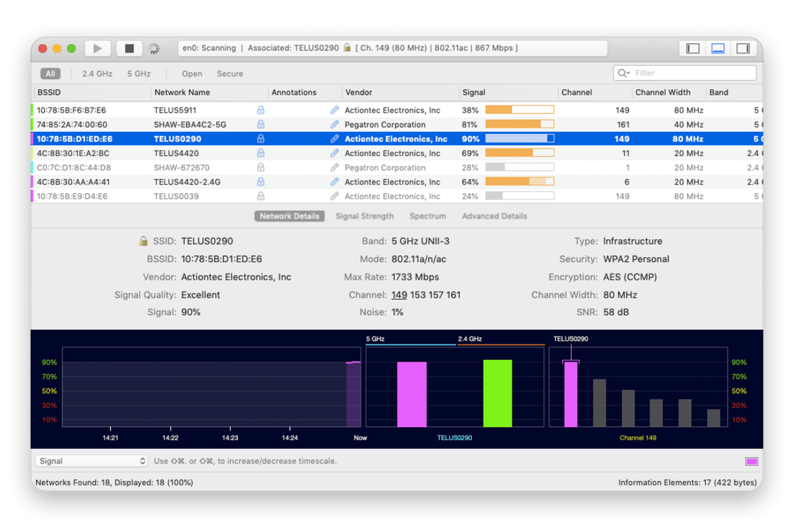Click the magenta color swatch at bottom right

(x=751, y=461)
